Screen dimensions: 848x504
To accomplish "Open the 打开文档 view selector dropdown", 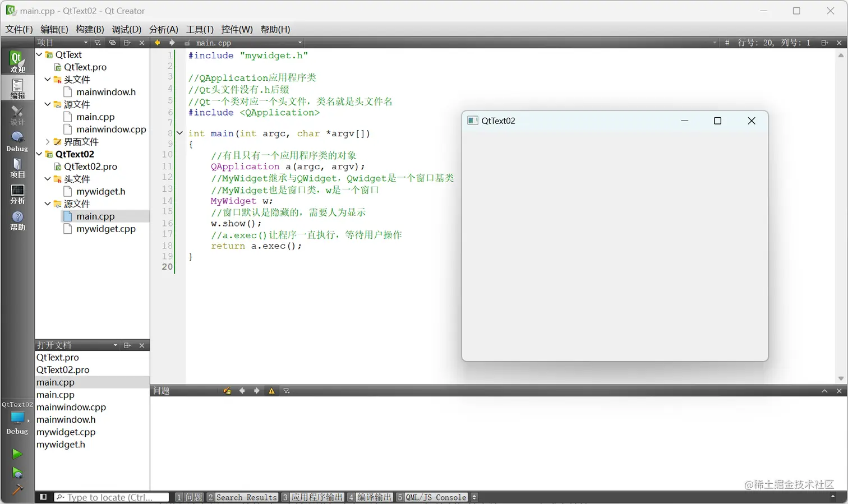I will (x=77, y=345).
